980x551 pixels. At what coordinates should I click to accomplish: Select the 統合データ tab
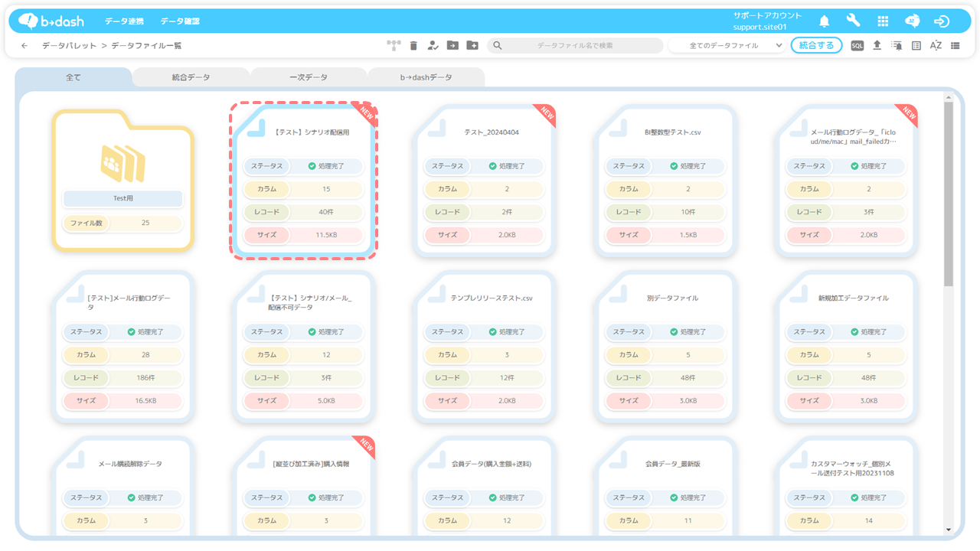[191, 77]
